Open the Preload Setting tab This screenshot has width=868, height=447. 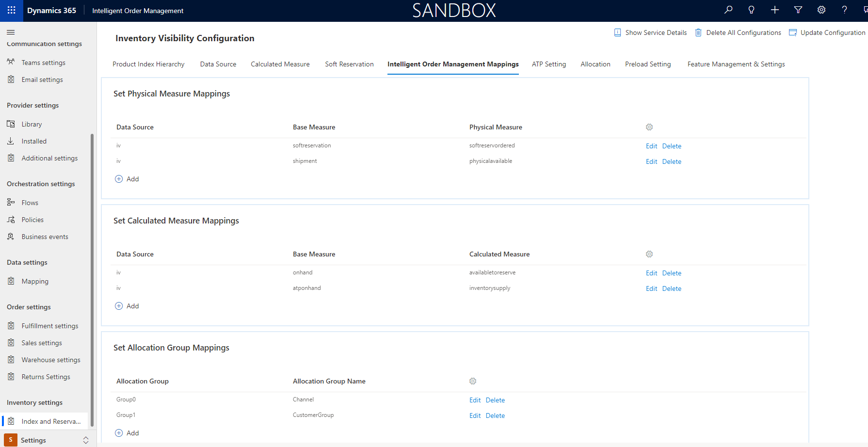click(x=648, y=64)
